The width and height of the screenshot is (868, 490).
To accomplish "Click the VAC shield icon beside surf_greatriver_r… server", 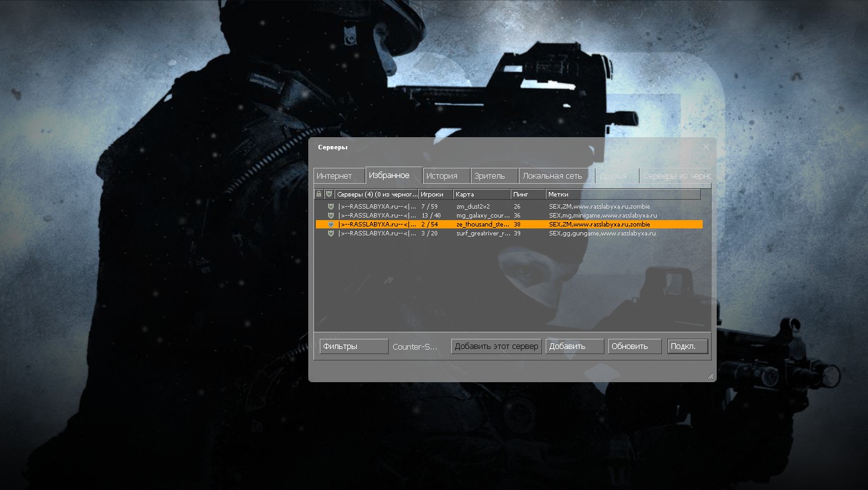I will click(331, 234).
